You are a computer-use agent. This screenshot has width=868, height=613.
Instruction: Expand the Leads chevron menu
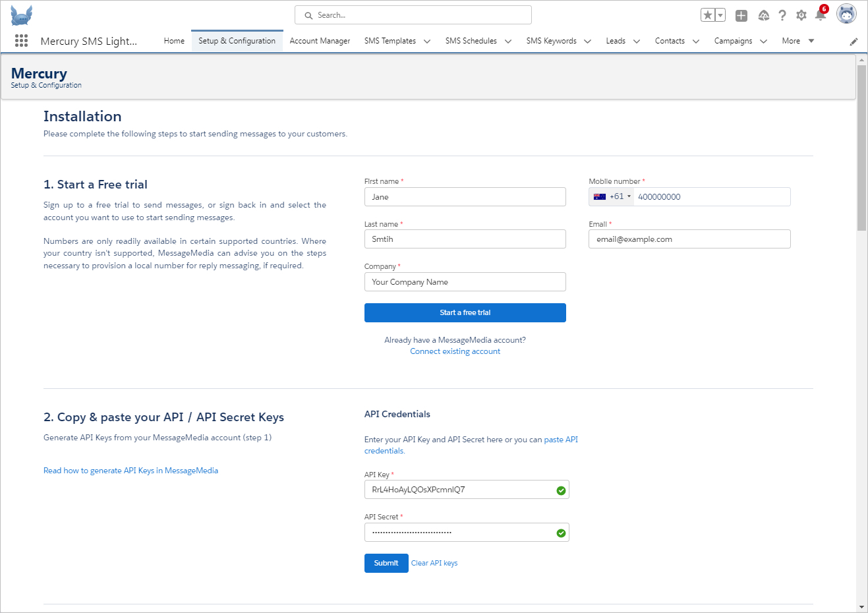point(637,42)
